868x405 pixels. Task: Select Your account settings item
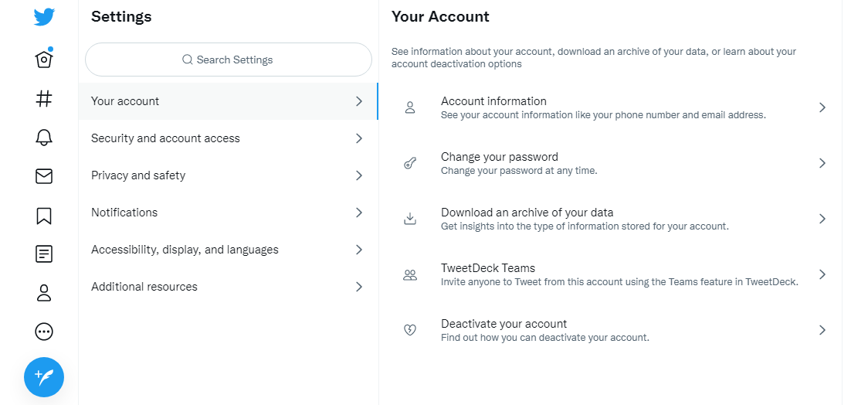click(228, 100)
